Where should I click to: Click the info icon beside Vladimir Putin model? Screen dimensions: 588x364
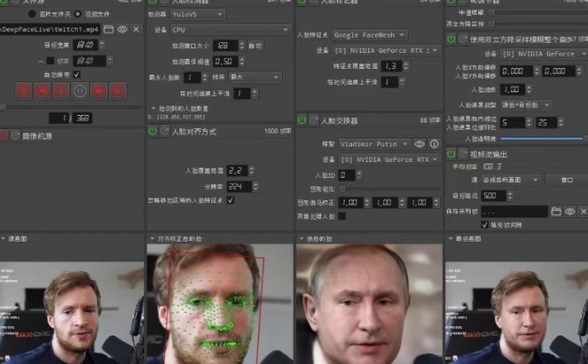434,144
